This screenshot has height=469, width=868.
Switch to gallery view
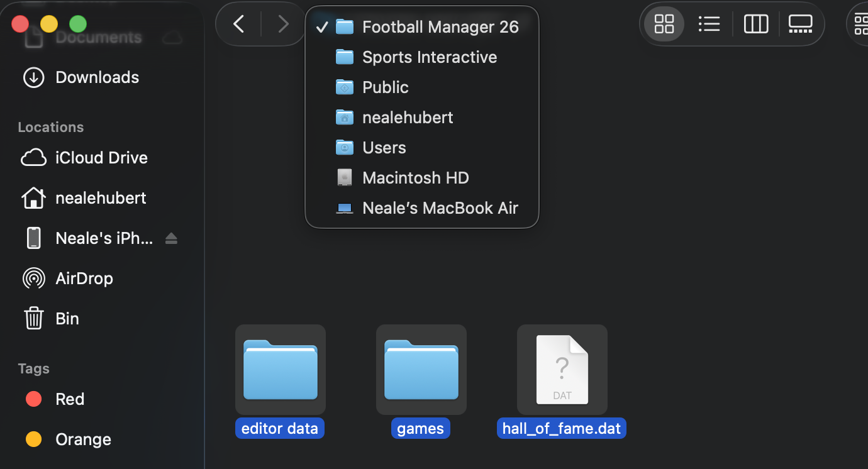[800, 25]
